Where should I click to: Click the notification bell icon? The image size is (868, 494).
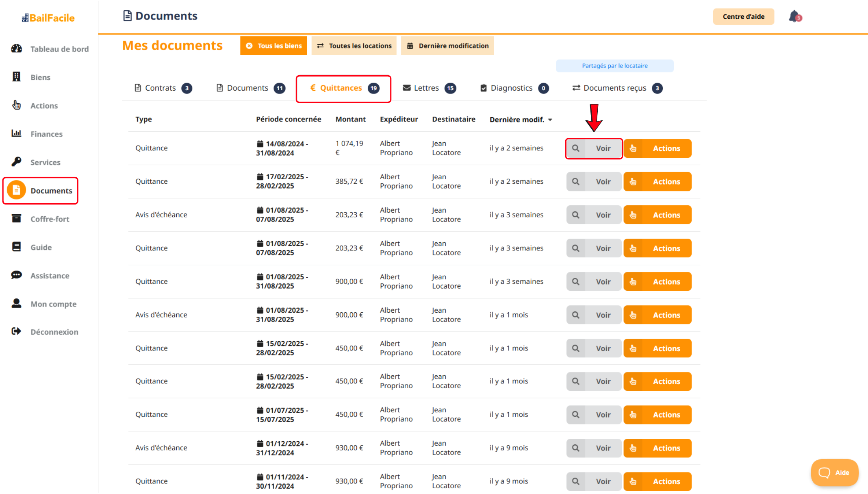(794, 17)
